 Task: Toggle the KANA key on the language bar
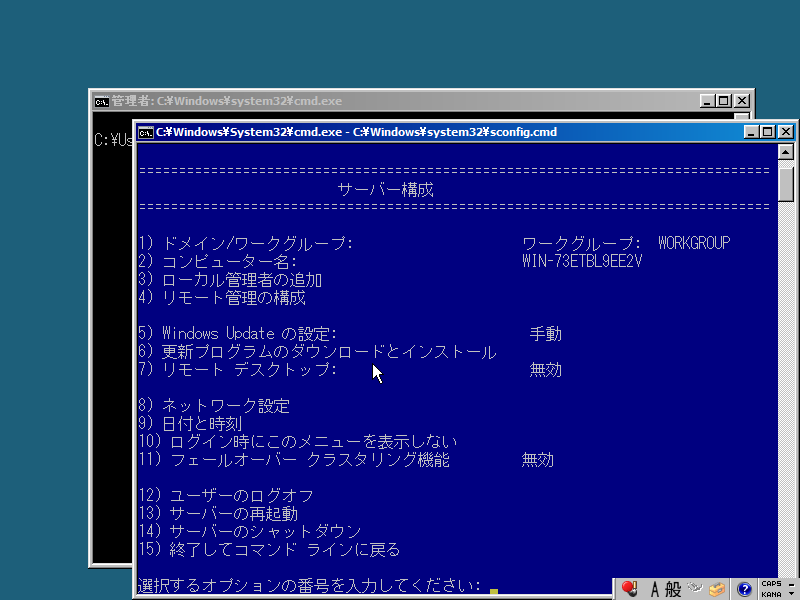[770, 594]
